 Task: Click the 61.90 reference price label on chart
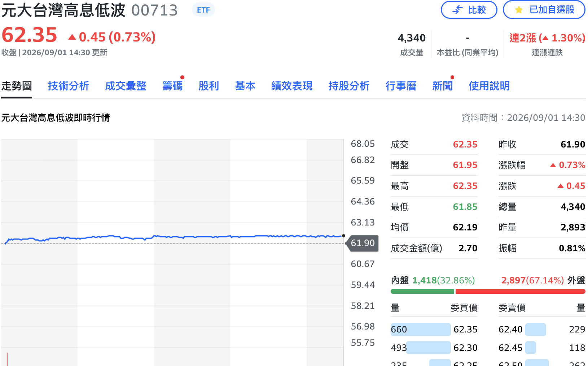(362, 243)
